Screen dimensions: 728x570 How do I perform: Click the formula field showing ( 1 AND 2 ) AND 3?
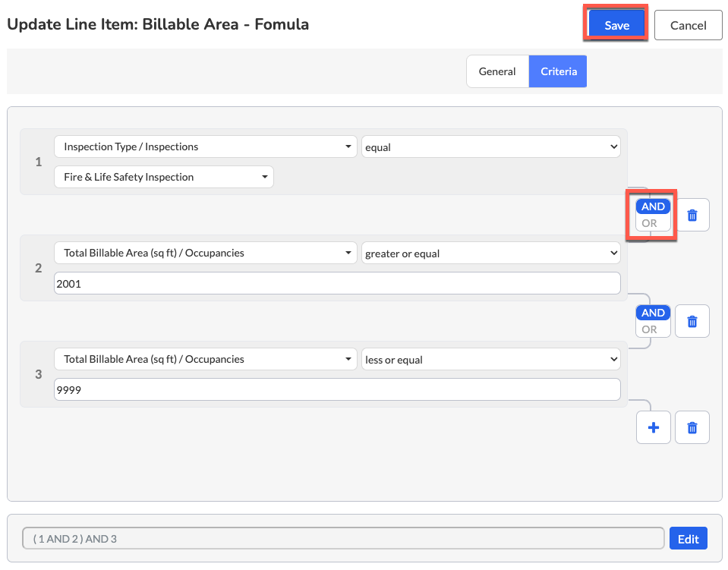343,538
